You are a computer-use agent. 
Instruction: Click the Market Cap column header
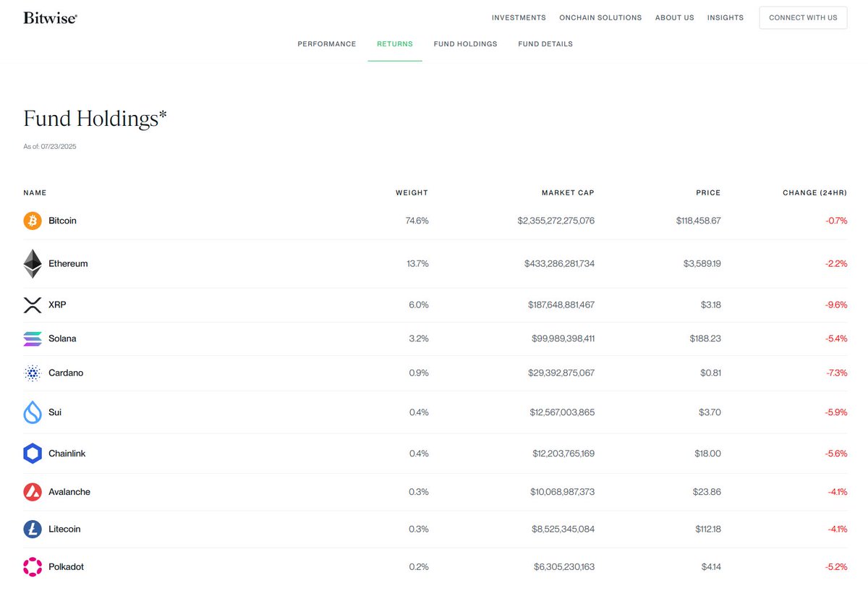point(568,193)
